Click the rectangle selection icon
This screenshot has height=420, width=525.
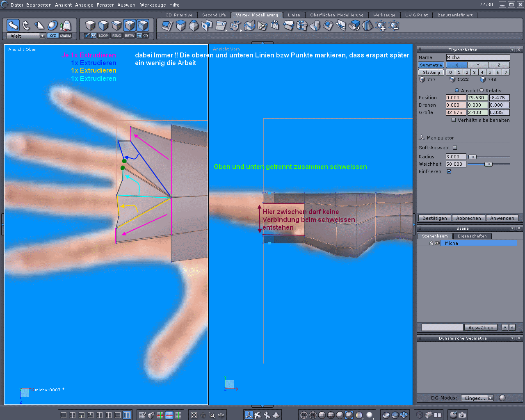click(x=139, y=36)
